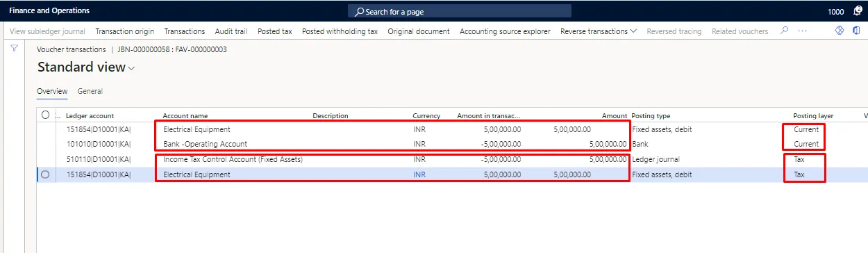
Task: Click the Amount in transaction column header
Action: pos(489,115)
